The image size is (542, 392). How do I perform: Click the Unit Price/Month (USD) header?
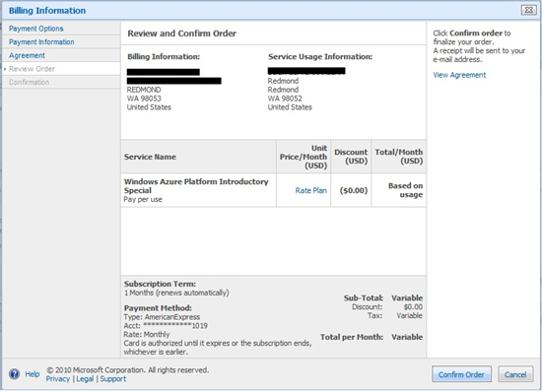pyautogui.click(x=304, y=157)
